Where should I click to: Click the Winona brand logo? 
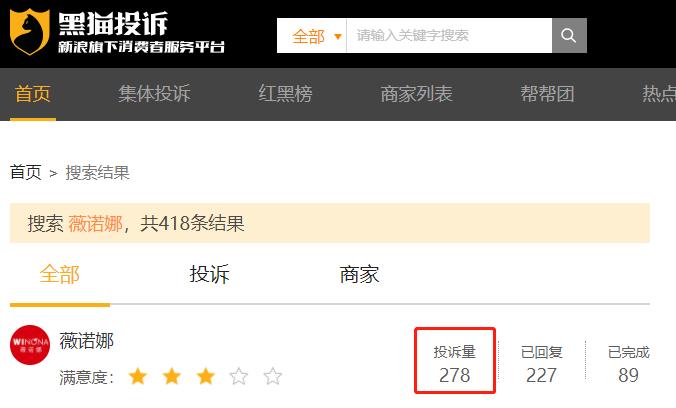pos(30,345)
